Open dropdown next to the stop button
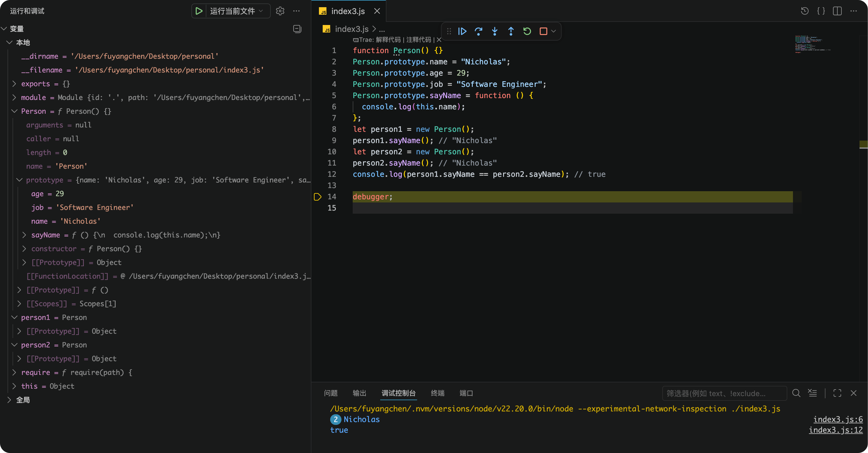The height and width of the screenshot is (453, 868). 553,31
